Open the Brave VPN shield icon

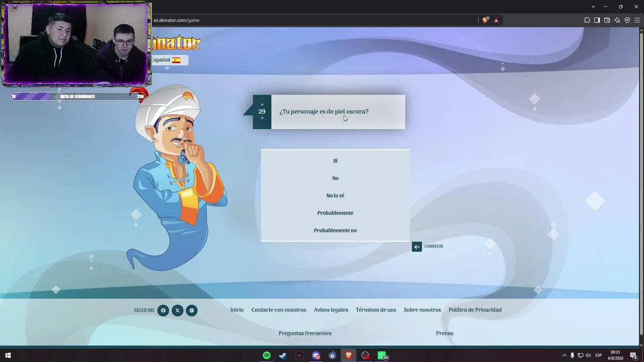coord(627,20)
